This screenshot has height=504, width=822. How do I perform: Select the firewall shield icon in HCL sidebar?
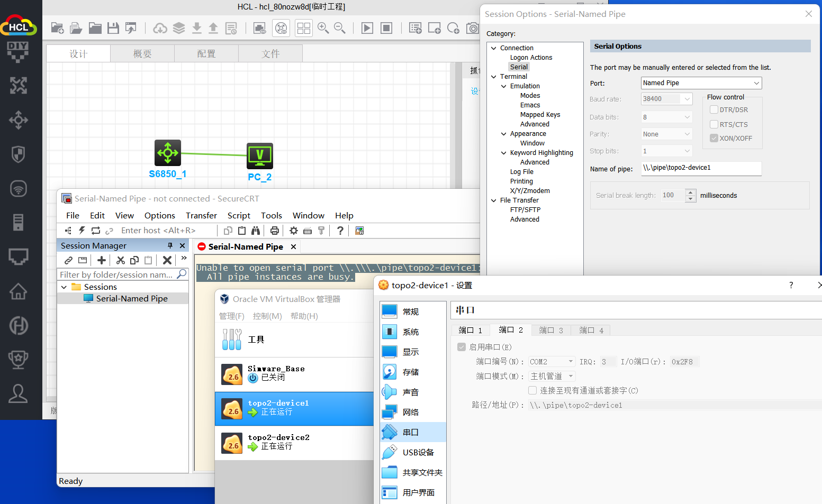[x=18, y=154]
